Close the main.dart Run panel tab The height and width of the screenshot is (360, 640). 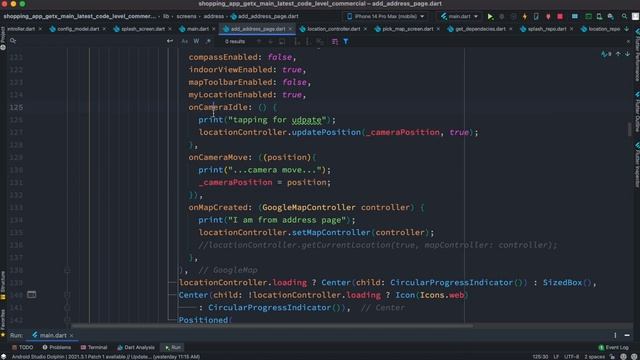(71, 336)
